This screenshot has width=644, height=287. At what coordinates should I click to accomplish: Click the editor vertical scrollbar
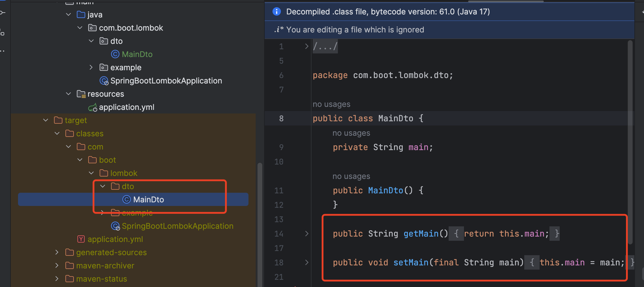pyautogui.click(x=630, y=142)
